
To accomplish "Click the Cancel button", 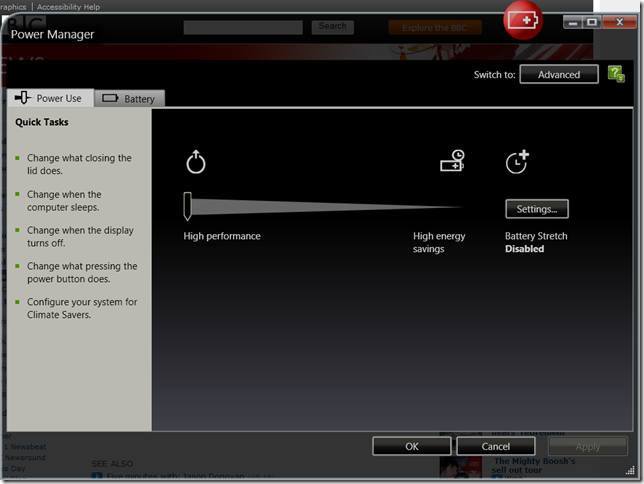I will point(496,446).
